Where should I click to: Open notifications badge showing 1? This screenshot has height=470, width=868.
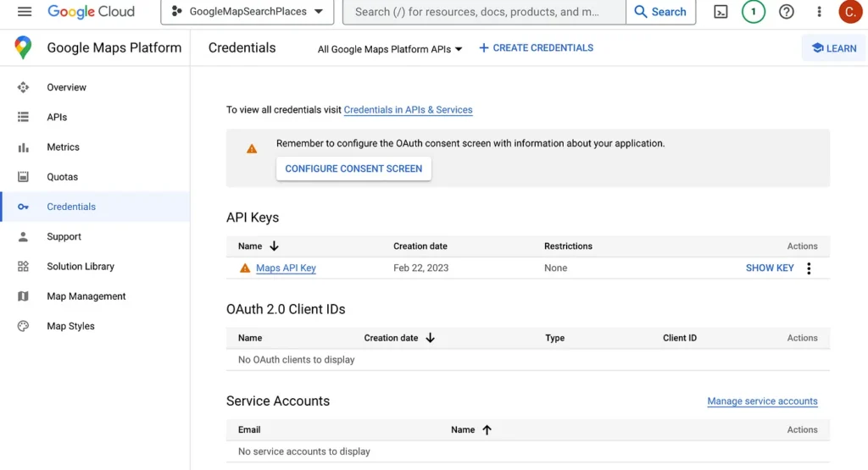[754, 12]
